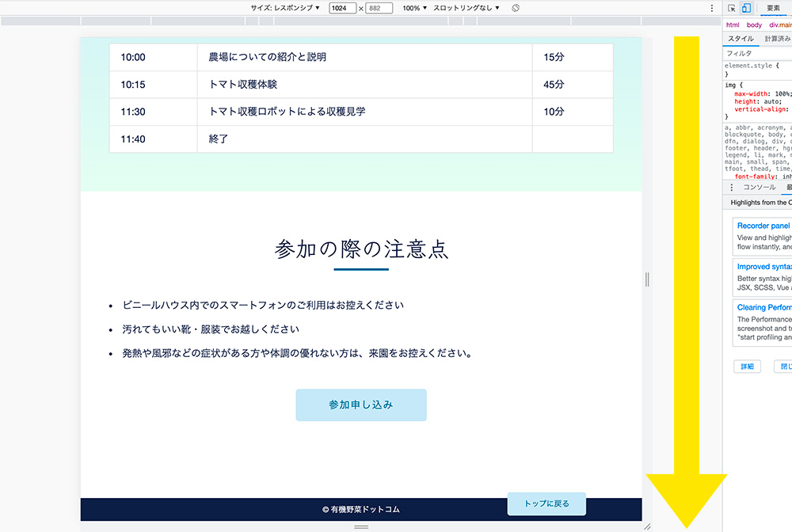The image size is (792, 532).
Task: Open the drawer menu beside コンソール tab
Action: tap(732, 187)
